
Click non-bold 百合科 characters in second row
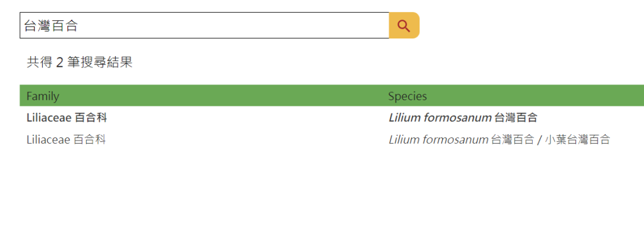89,139
